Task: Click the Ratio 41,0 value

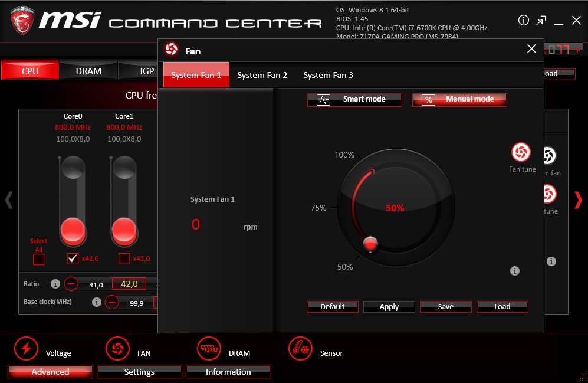Action: coord(96,284)
